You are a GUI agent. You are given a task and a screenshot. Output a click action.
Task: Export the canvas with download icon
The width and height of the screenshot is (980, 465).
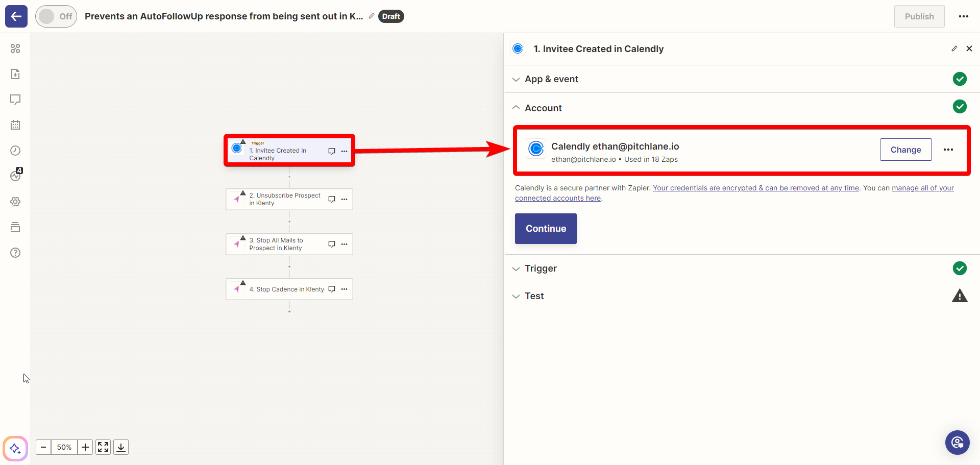click(x=121, y=447)
